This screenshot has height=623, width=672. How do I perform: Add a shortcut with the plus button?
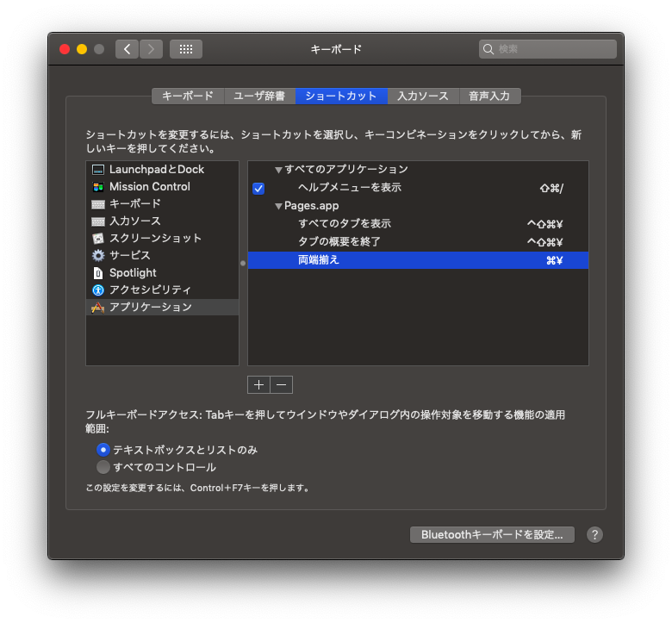pos(258,385)
